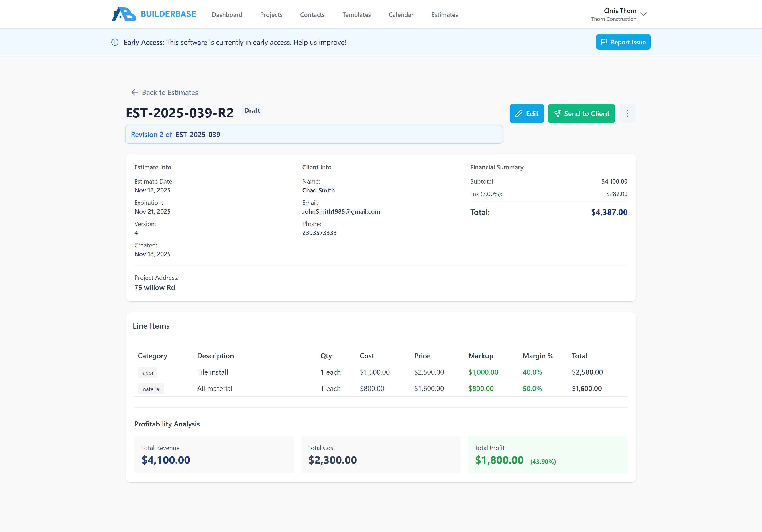The width and height of the screenshot is (762, 532).
Task: Click the Back to Estimates link
Action: click(170, 92)
